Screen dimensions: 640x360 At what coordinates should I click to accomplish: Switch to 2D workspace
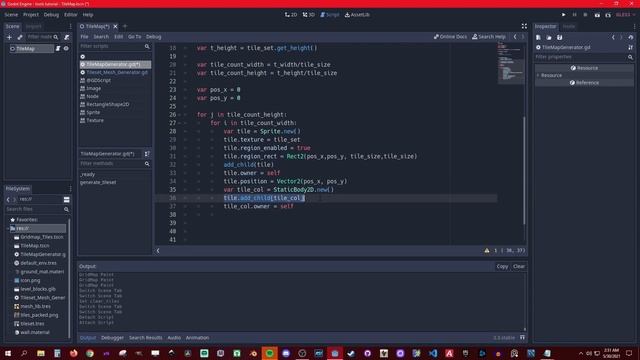pyautogui.click(x=291, y=15)
